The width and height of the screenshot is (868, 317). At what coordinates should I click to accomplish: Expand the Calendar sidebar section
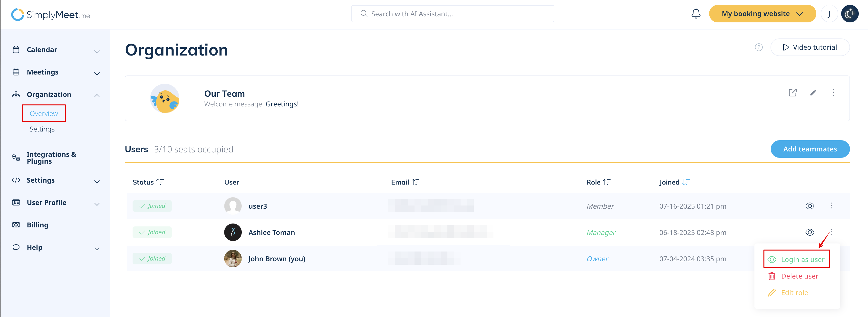tap(97, 51)
